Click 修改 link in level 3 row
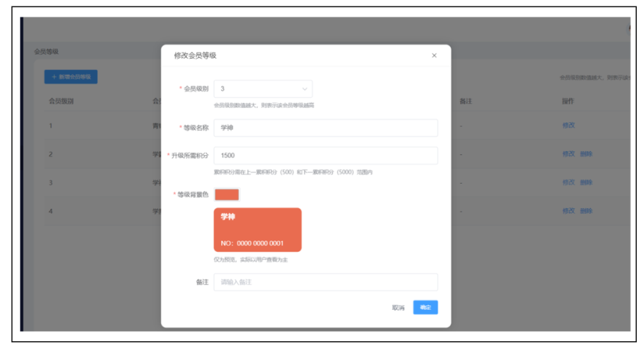644x349 pixels. pos(568,182)
